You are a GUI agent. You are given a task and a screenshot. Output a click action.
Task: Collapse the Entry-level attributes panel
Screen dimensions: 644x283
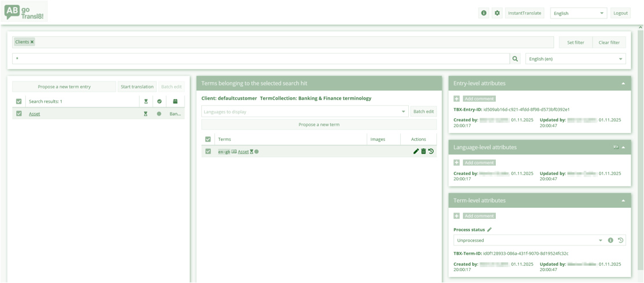(x=623, y=84)
